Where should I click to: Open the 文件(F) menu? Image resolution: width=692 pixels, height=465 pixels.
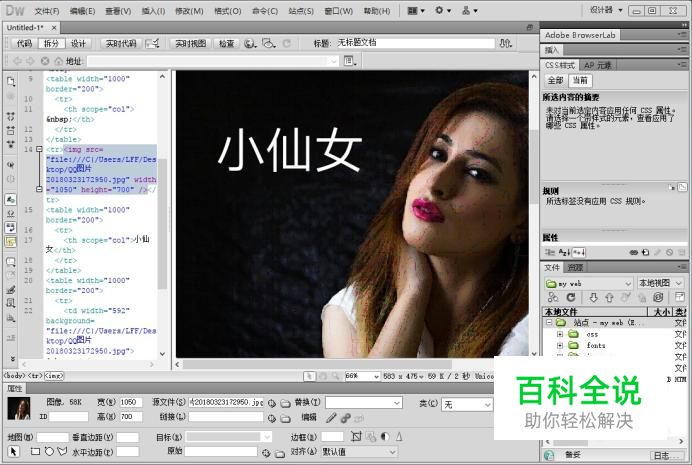point(47,11)
